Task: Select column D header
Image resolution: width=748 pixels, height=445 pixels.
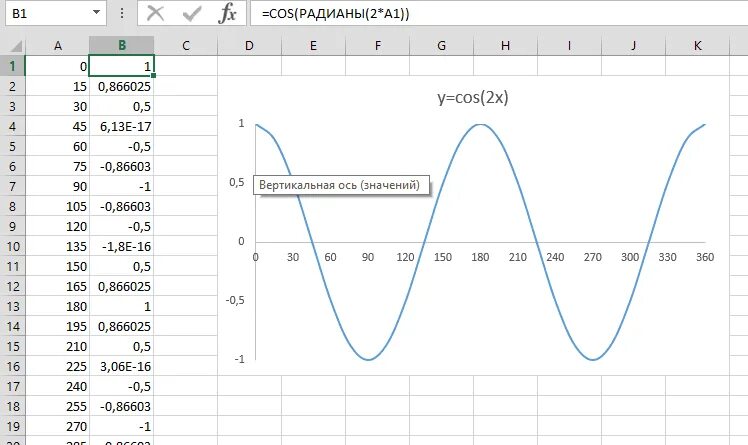Action: 249,46
